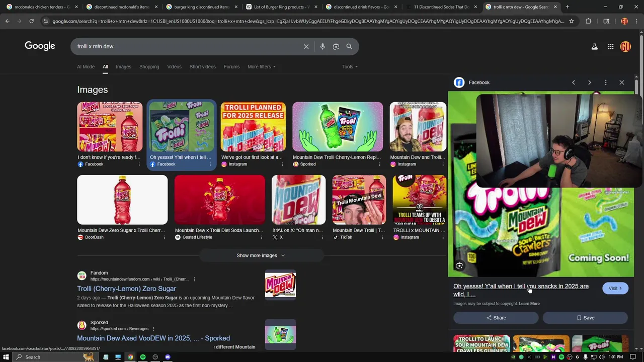
Task: Switch to Forums tab
Action: tap(231, 66)
